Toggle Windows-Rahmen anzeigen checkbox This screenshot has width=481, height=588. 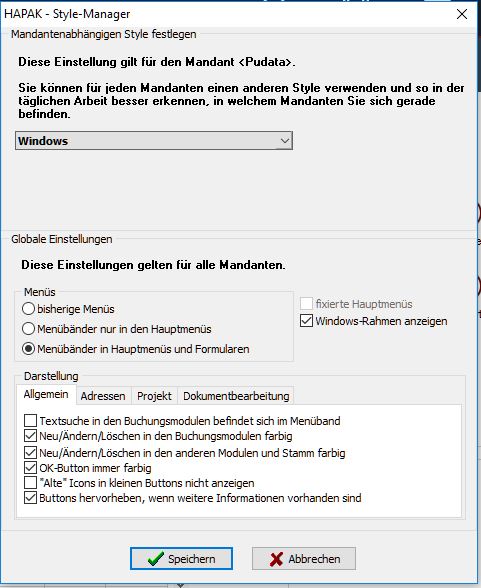pos(306,321)
